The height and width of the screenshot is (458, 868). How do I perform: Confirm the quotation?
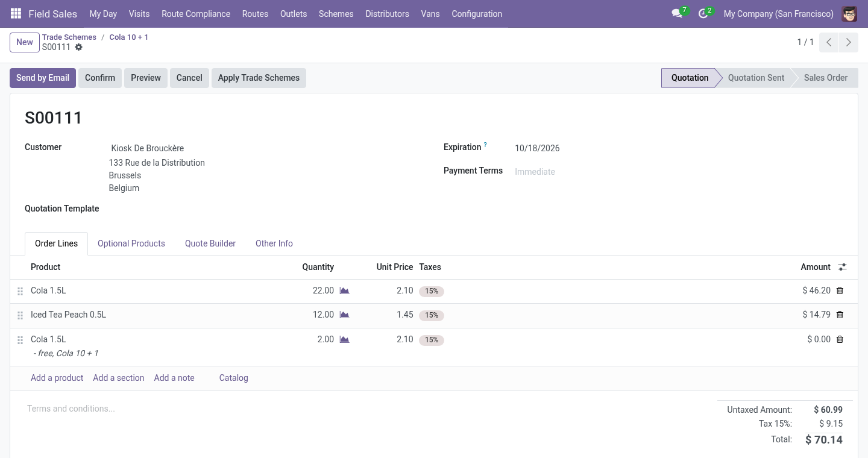[100, 78]
